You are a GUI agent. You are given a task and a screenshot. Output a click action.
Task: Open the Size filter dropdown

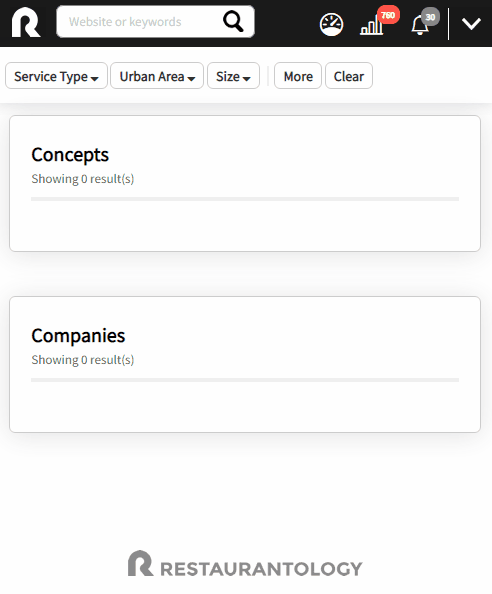[x=233, y=76]
